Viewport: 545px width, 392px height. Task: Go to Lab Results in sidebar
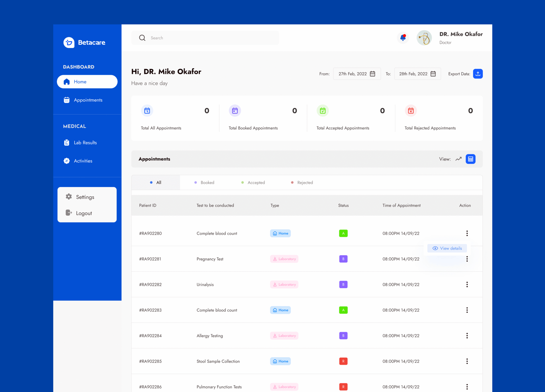(x=85, y=143)
